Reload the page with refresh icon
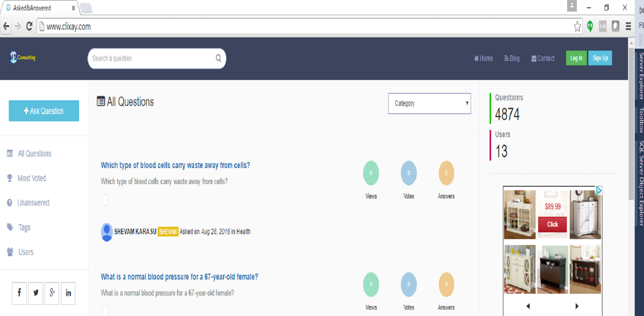644x316 pixels. [29, 26]
